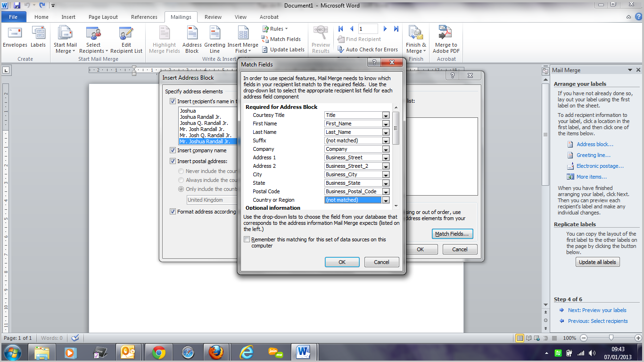This screenshot has height=362, width=644.
Task: Click Word Help icon near ribbon corner
Action: 638,16
